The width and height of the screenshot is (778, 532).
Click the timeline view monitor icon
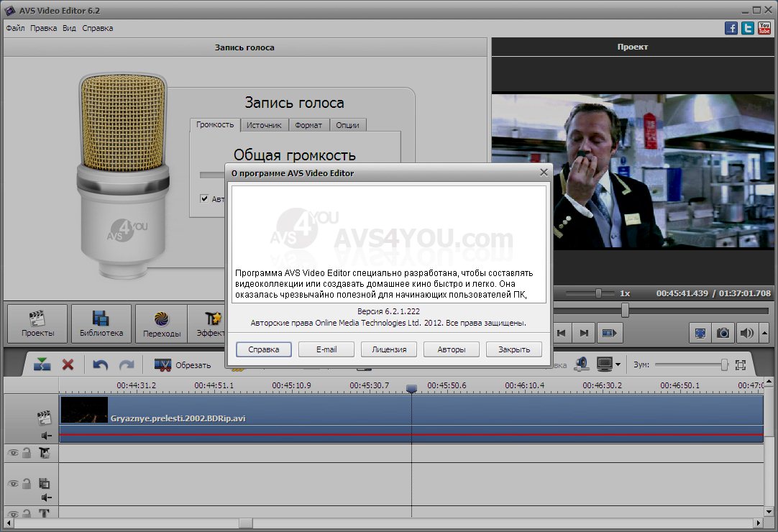tap(605, 364)
